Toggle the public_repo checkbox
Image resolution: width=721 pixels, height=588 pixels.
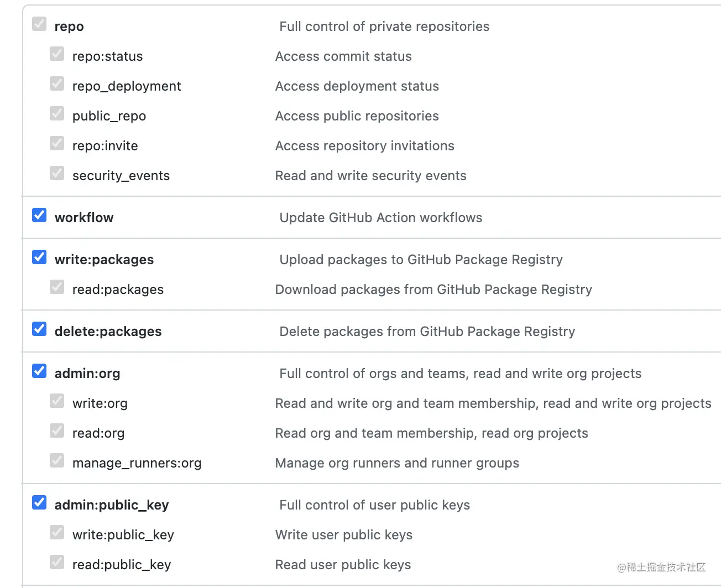point(57,113)
